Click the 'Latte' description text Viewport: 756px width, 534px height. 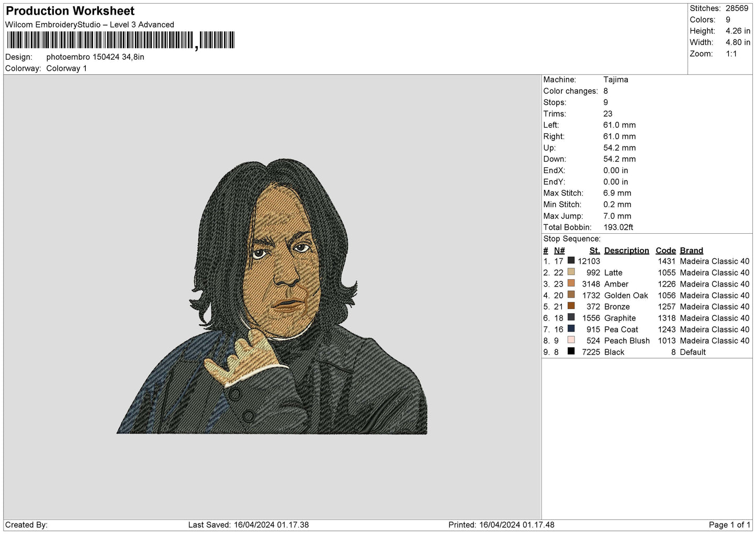[x=613, y=272]
